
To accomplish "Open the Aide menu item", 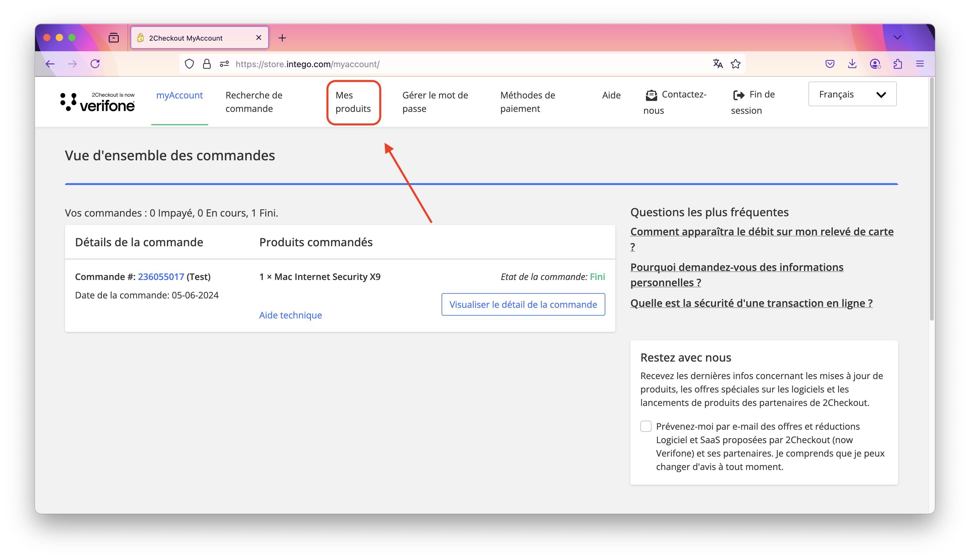I will [611, 95].
